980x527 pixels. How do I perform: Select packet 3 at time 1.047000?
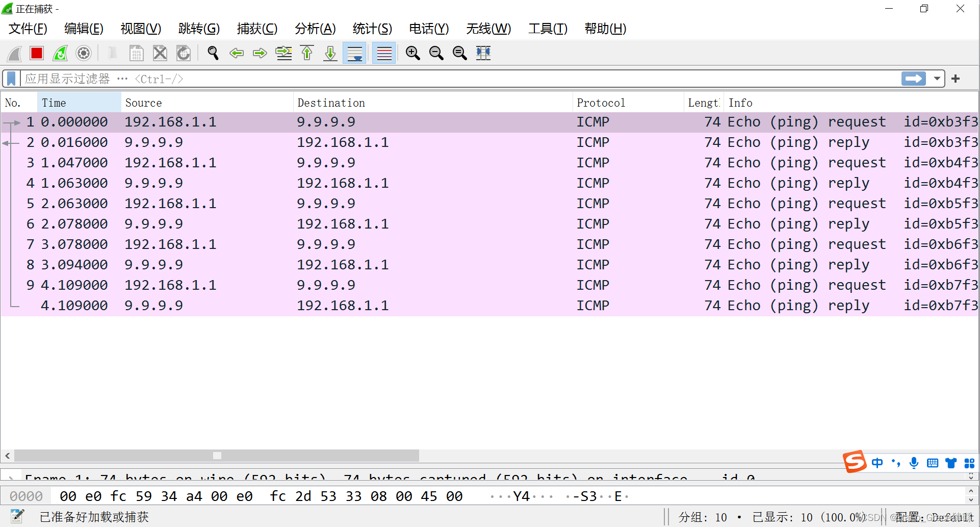(489, 163)
